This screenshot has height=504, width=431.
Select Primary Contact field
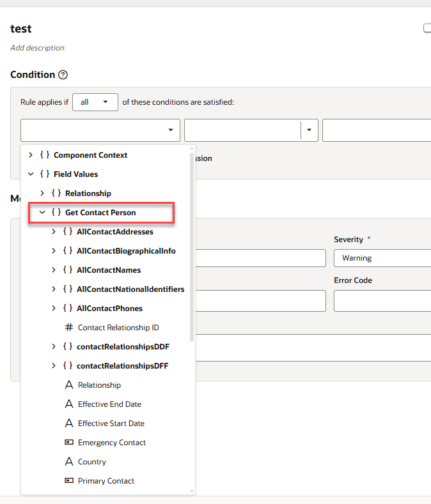106,481
